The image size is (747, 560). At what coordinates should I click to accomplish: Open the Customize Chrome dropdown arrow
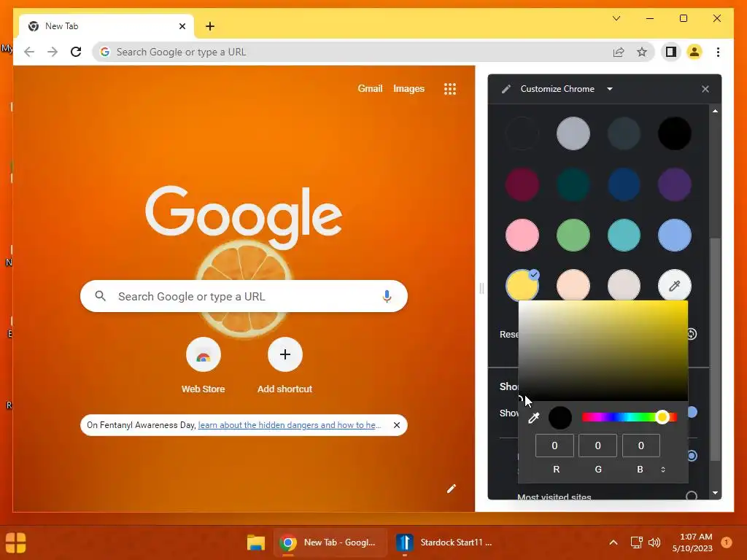click(610, 89)
